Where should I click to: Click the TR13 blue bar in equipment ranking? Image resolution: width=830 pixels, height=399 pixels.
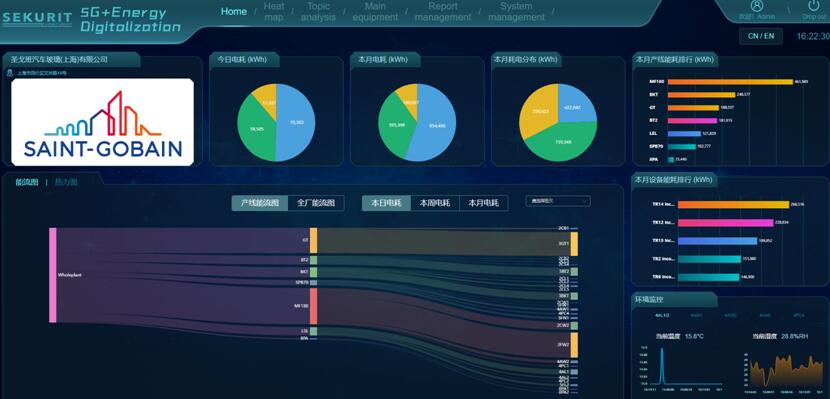[718, 241]
